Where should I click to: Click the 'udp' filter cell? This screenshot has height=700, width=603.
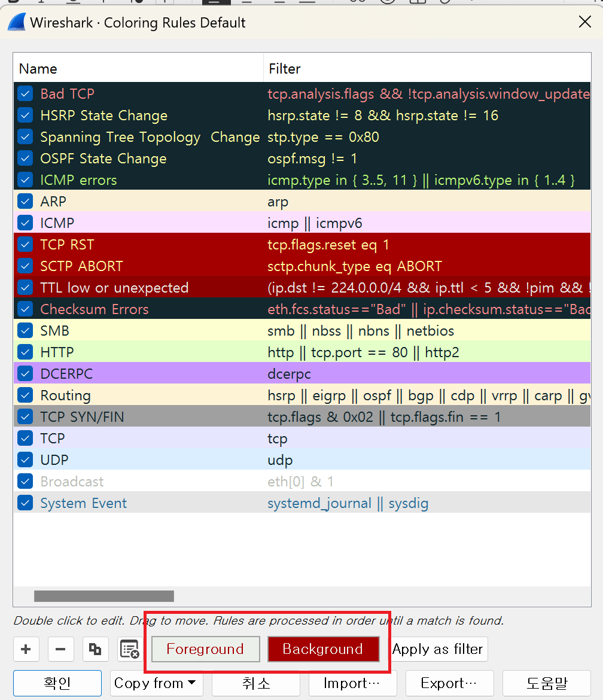tap(280, 460)
